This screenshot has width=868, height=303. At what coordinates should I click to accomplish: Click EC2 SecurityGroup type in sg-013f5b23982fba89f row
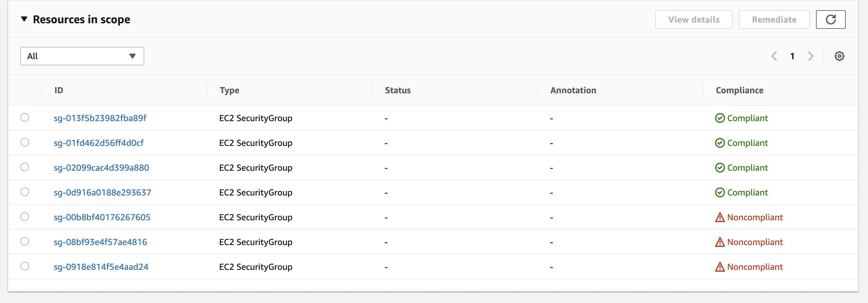click(x=256, y=118)
